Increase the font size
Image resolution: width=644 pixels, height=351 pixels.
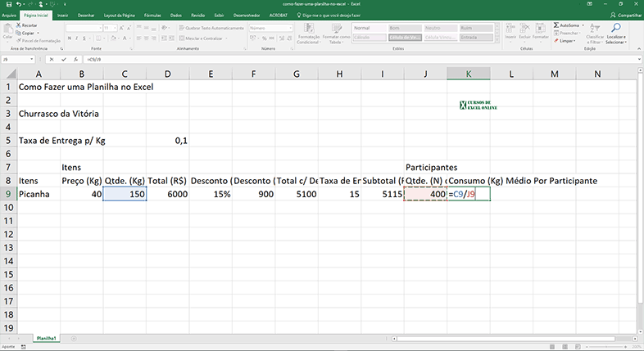121,28
